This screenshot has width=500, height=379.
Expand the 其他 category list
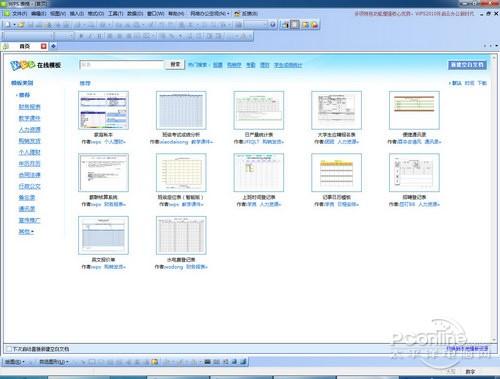(26, 232)
